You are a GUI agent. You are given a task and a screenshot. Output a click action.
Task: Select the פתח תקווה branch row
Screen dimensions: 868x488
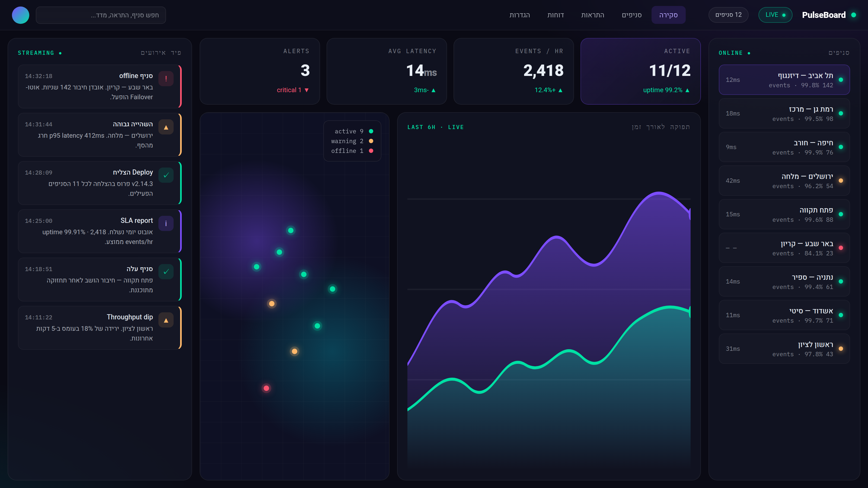point(784,214)
